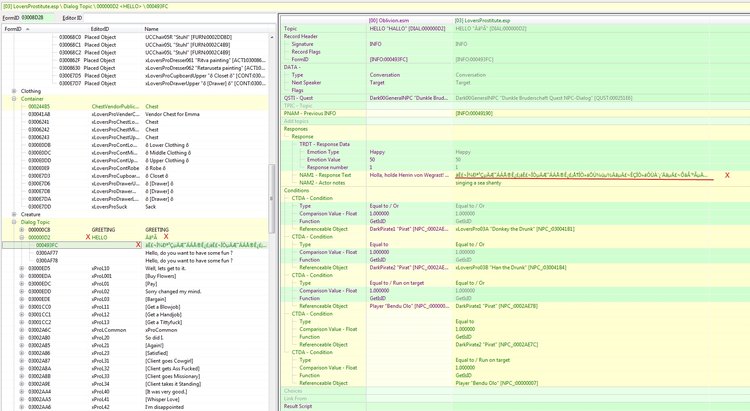Collapse the Container tree node
The height and width of the screenshot is (411, 750).
[x=14, y=99]
